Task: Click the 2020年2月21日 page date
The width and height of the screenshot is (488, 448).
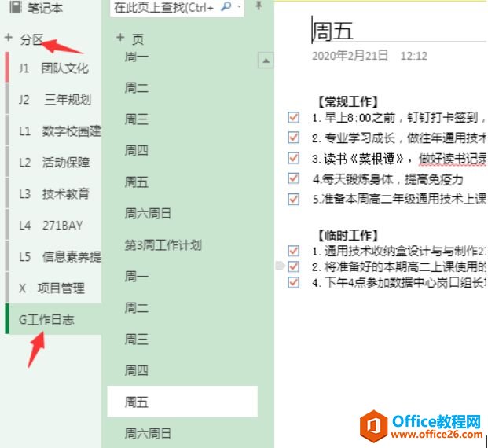Action: point(350,56)
